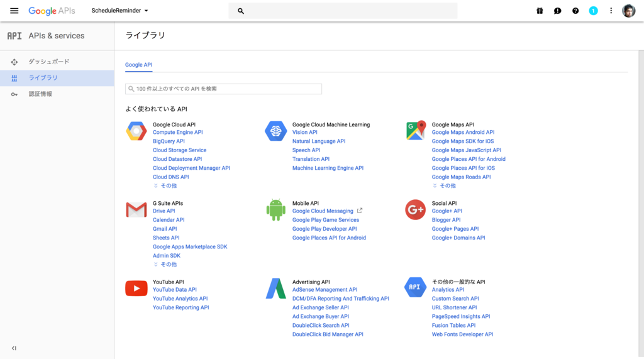
Task: Open the hamburger navigation menu
Action: tap(14, 11)
